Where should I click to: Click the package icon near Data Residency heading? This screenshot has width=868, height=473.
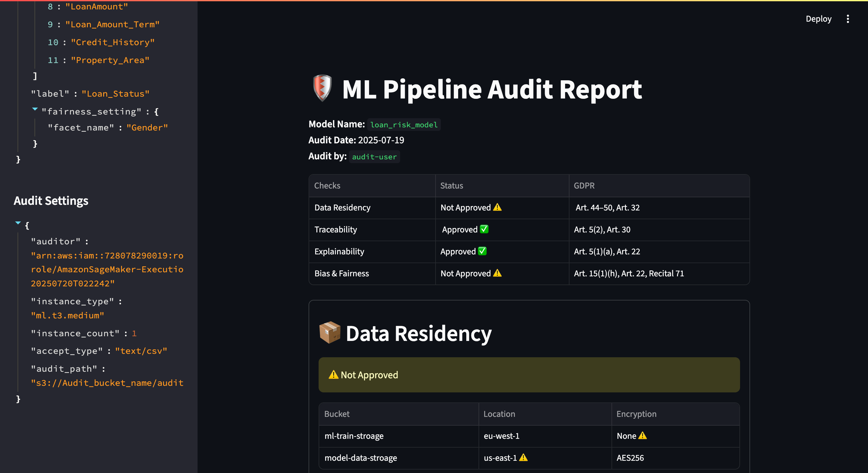point(330,333)
